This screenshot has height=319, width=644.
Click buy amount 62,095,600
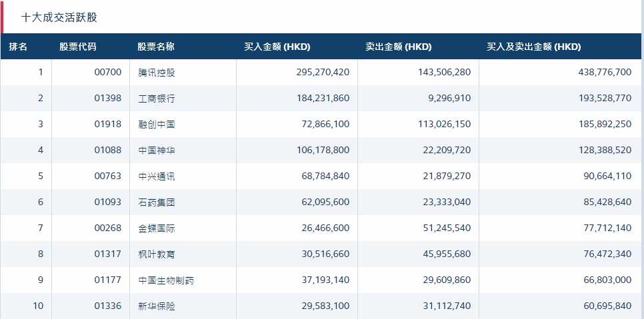325,202
